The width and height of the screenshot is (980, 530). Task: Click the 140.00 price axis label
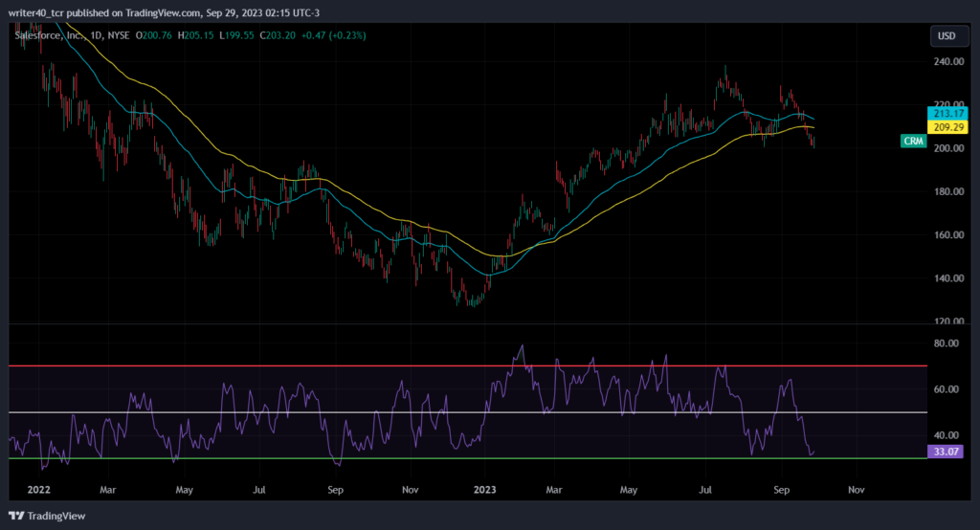948,278
